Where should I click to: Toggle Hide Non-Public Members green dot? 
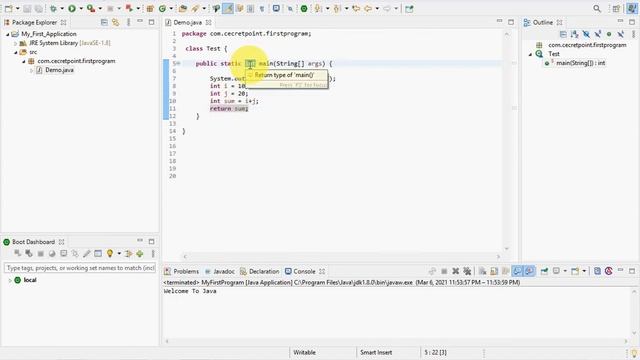[609, 34]
